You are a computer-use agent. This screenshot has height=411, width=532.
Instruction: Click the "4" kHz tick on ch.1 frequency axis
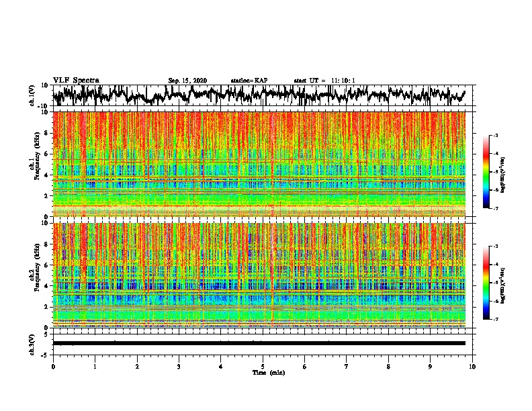pyautogui.click(x=47, y=175)
